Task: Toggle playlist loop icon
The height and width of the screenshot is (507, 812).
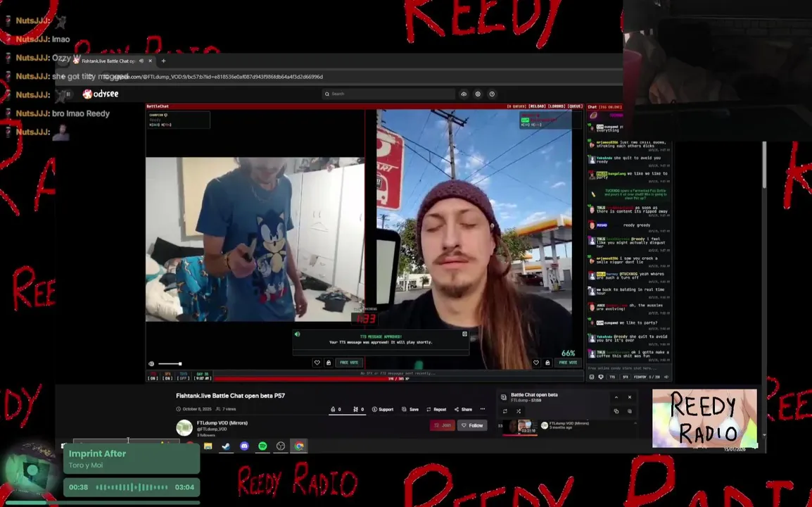Action: [505, 411]
